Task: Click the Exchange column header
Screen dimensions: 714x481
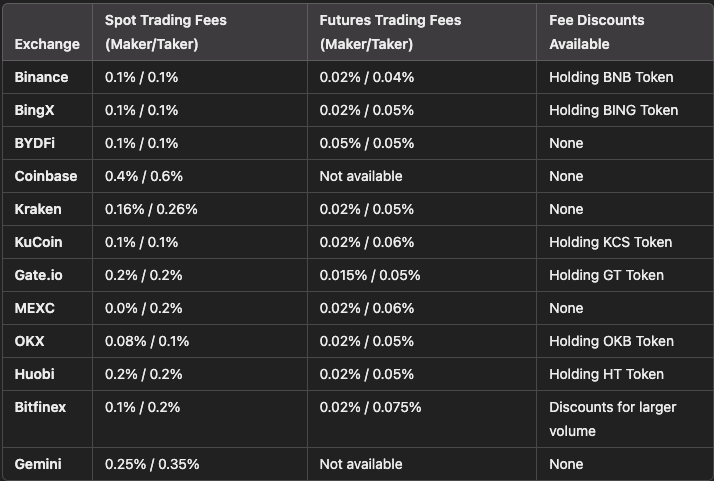Action: tap(47, 44)
